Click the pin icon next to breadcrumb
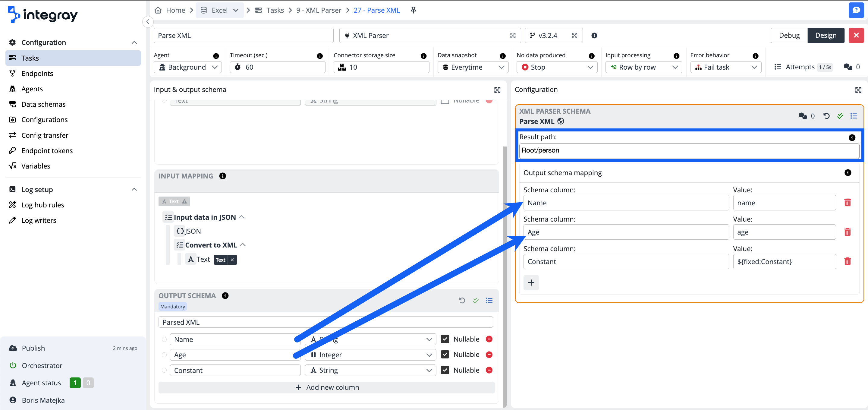 [413, 10]
